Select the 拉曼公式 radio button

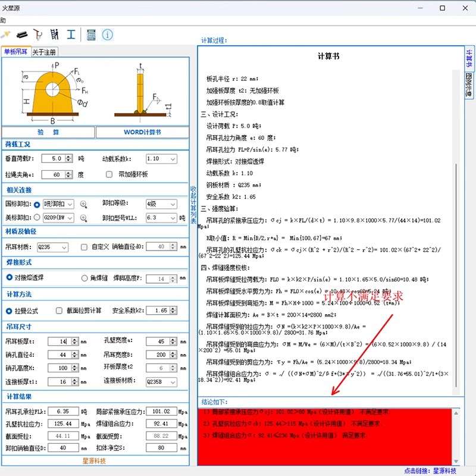coord(9,311)
